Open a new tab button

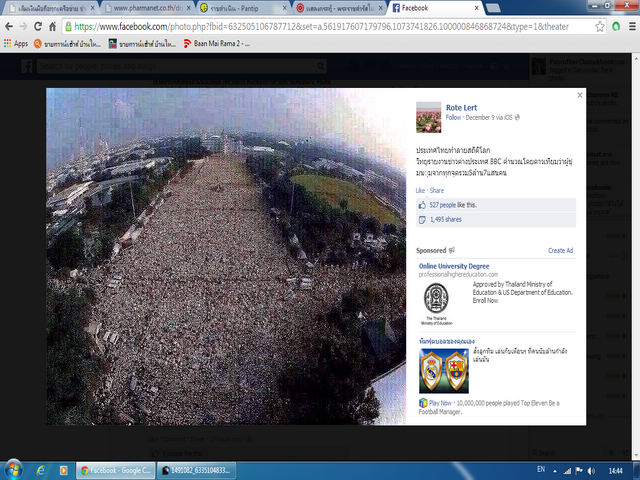pos(493,8)
